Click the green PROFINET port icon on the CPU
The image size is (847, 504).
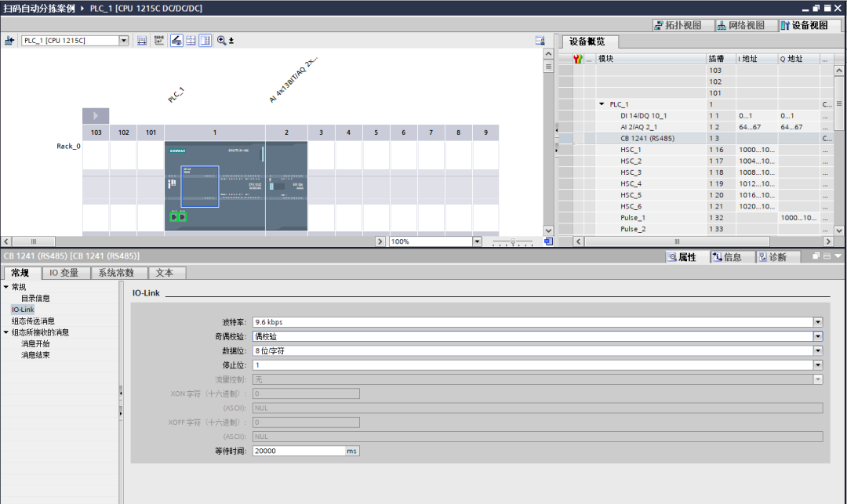pos(178,217)
